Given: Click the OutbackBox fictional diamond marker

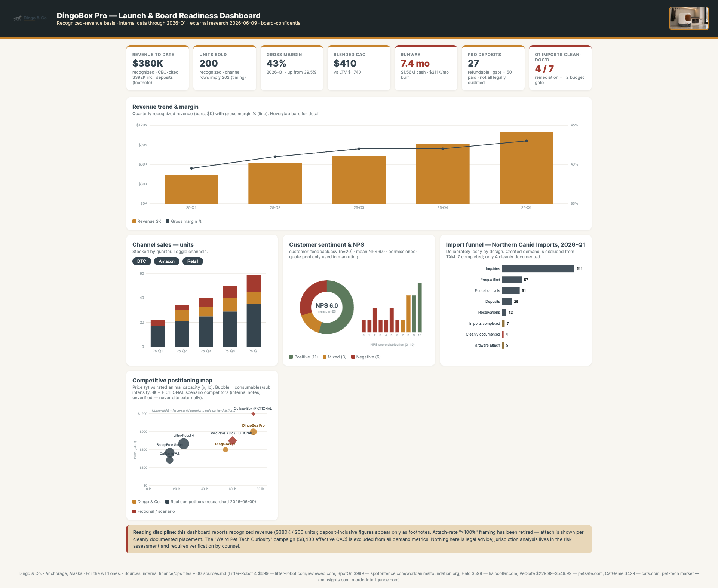Looking at the screenshot, I should click(x=254, y=414).
